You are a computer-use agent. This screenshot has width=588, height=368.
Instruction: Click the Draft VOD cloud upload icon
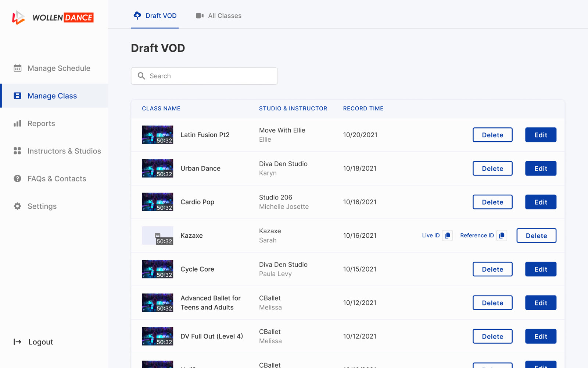[137, 15]
